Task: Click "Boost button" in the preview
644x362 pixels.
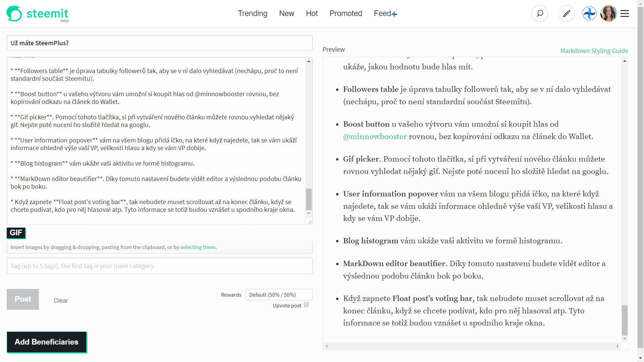Action: [x=366, y=124]
